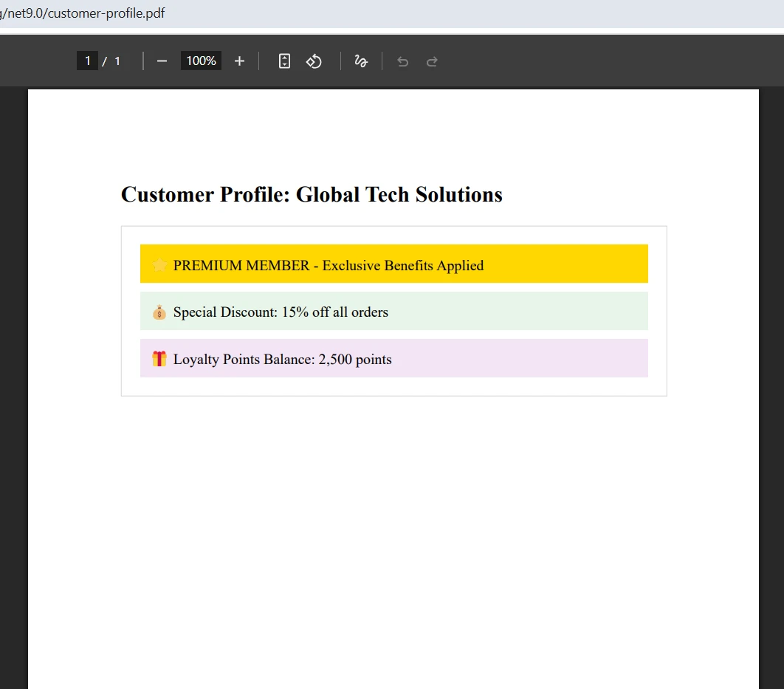This screenshot has width=784, height=689.
Task: Click the page number input box
Action: click(87, 61)
